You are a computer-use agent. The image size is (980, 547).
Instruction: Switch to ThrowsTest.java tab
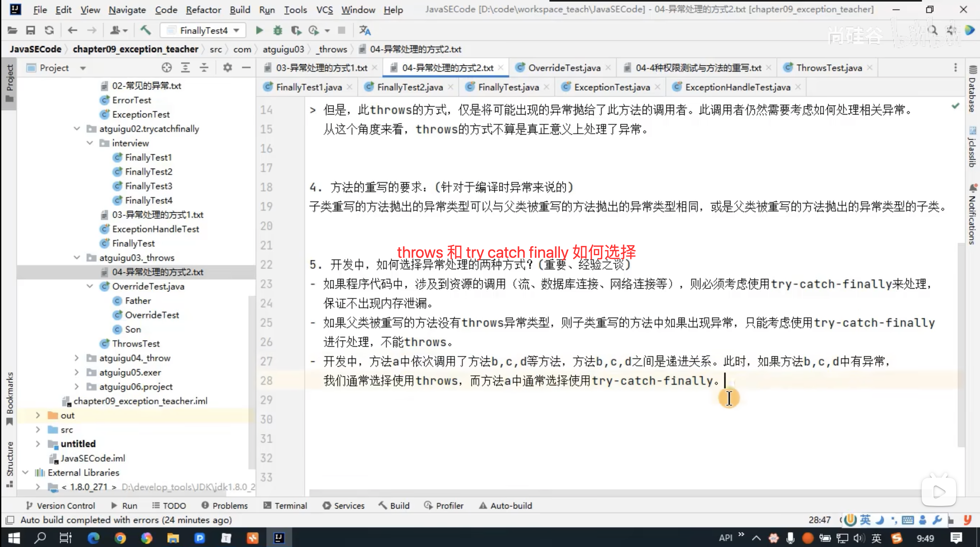click(x=829, y=68)
